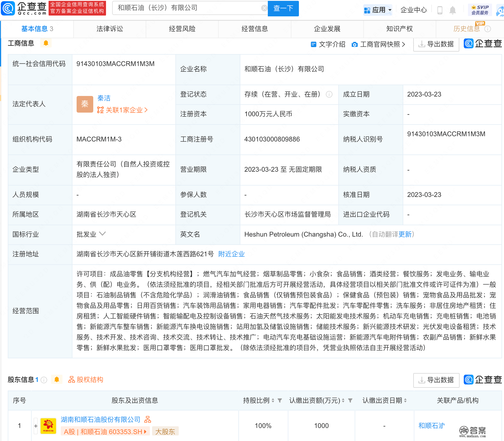Open 历史信息 VIP tab

tap(467, 29)
